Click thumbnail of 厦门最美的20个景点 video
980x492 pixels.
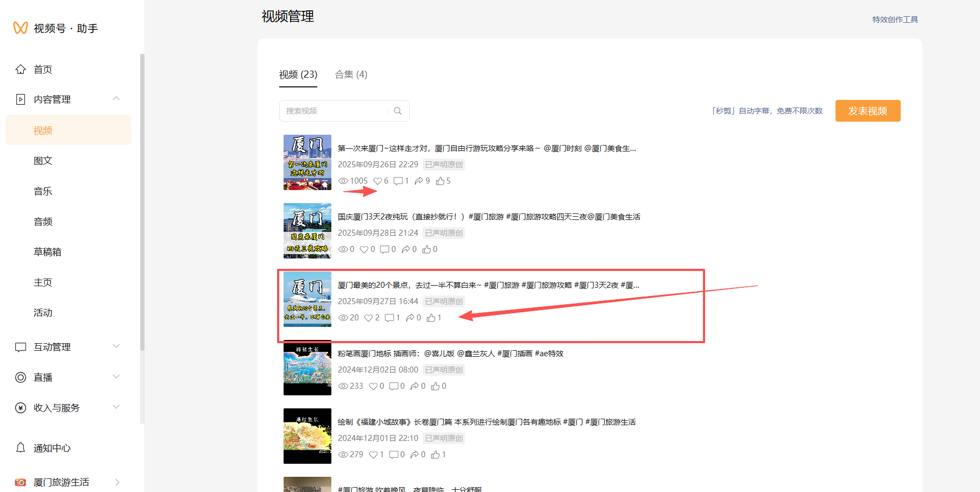[307, 299]
